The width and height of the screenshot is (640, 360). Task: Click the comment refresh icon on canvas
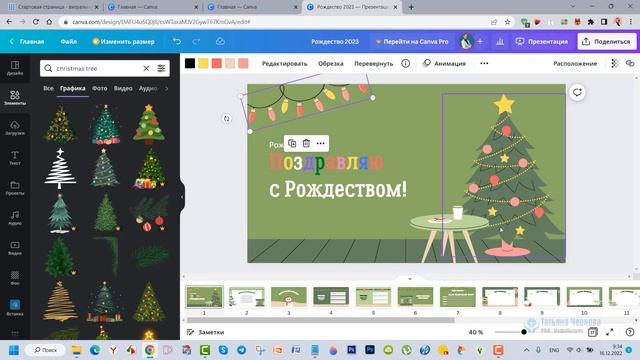[577, 92]
